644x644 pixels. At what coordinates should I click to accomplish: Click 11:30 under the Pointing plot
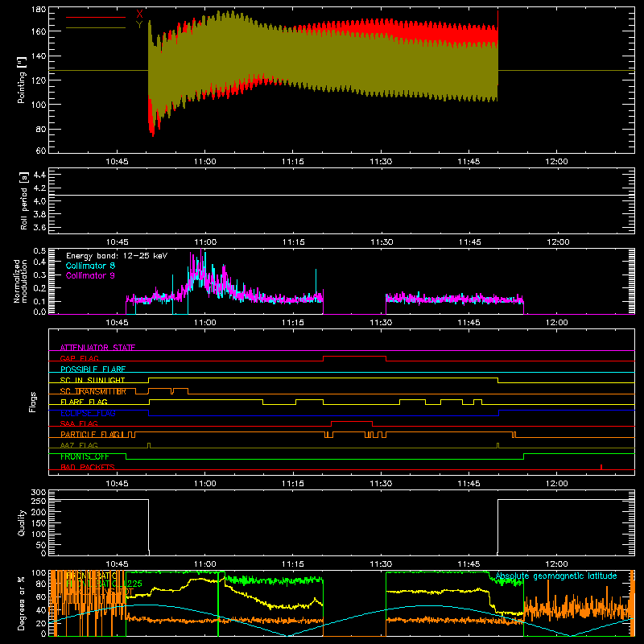pyautogui.click(x=381, y=162)
